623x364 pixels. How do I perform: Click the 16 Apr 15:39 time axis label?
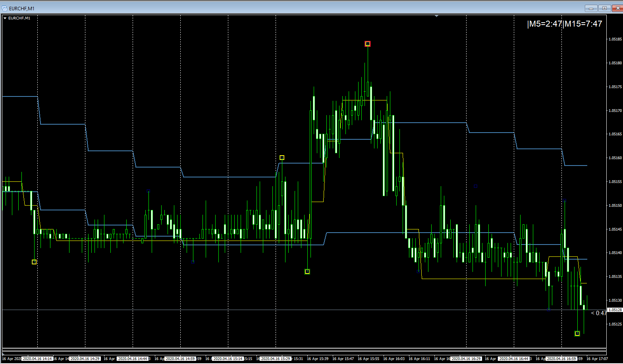pyautogui.click(x=318, y=359)
